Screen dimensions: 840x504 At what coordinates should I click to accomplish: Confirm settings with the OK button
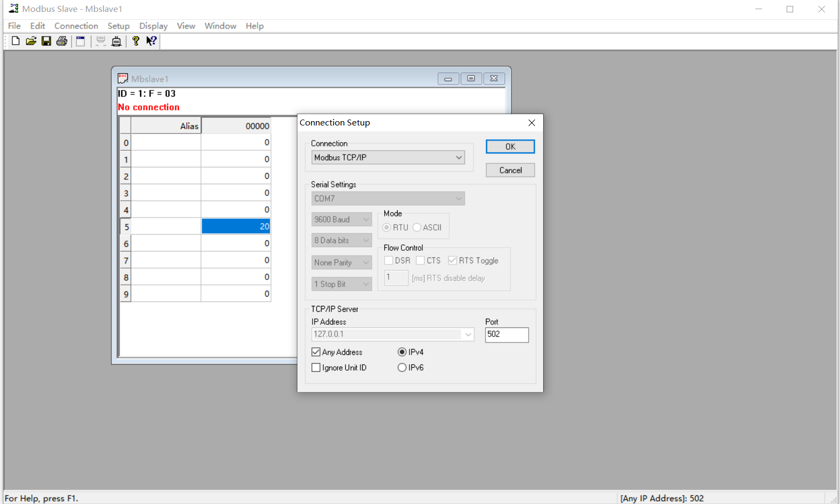tap(510, 146)
